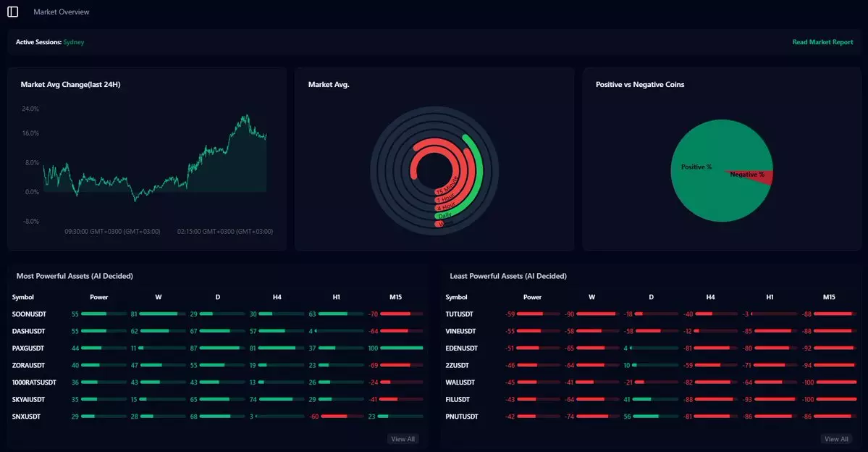Click the PAXGUSDT Power progress bar
Image resolution: width=868 pixels, height=452 pixels.
pyautogui.click(x=97, y=348)
